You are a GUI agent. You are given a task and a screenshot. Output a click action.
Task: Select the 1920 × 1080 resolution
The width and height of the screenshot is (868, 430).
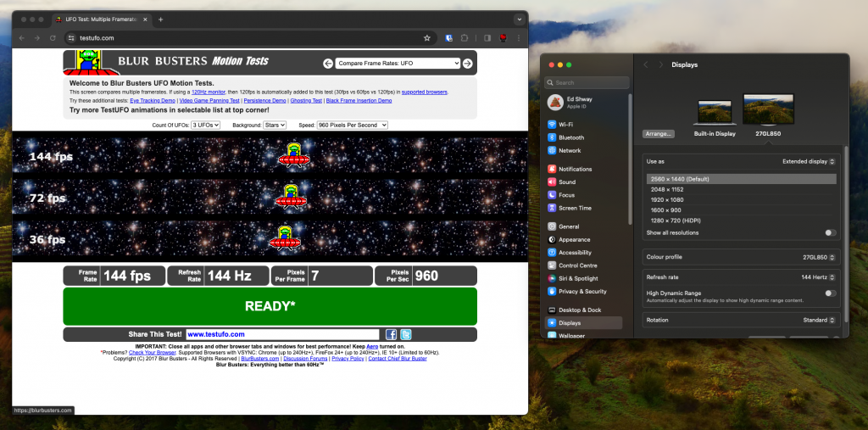741,199
